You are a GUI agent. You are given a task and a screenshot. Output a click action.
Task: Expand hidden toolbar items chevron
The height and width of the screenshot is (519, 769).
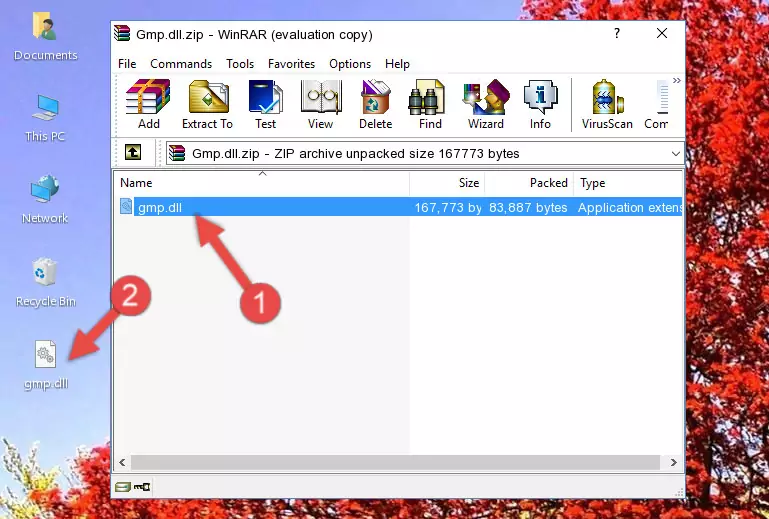[677, 80]
